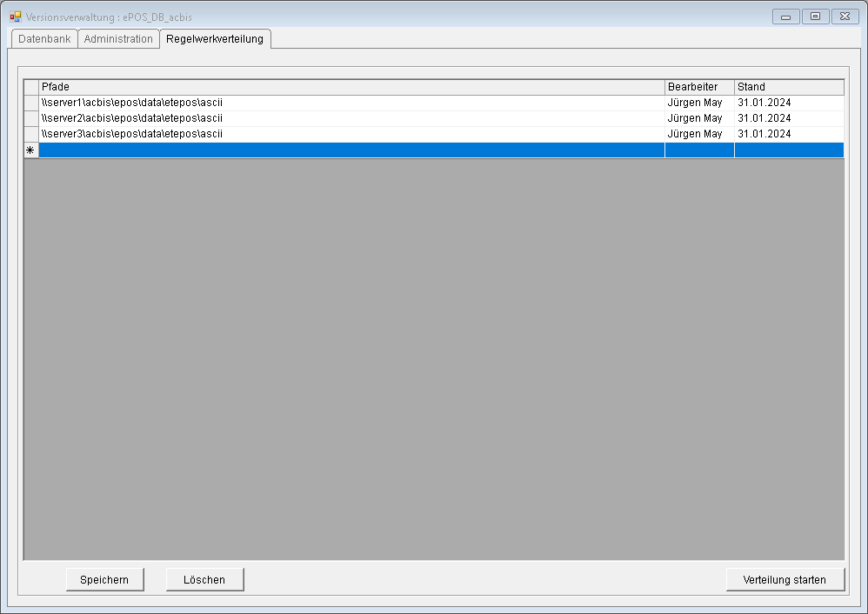The image size is (868, 614).
Task: Switch to the Datenbank tab
Action: pyautogui.click(x=44, y=39)
